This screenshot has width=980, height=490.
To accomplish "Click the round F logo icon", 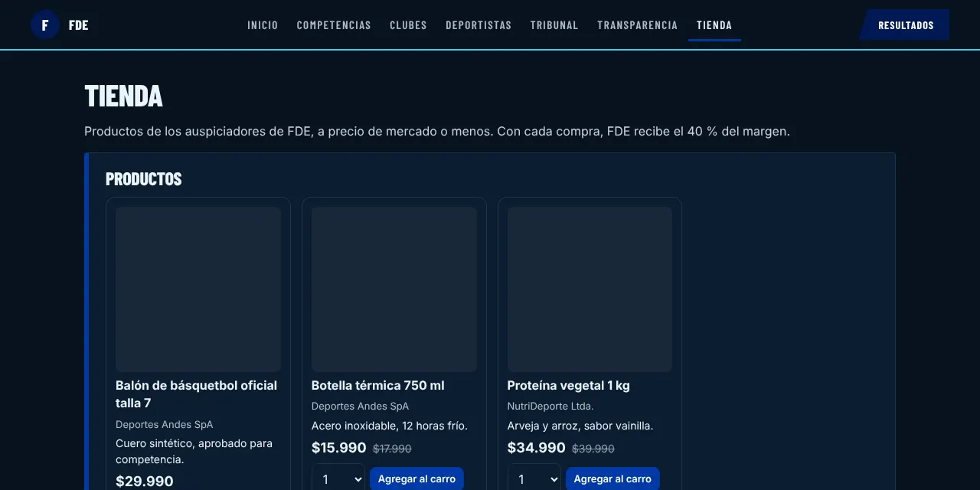I will point(45,25).
